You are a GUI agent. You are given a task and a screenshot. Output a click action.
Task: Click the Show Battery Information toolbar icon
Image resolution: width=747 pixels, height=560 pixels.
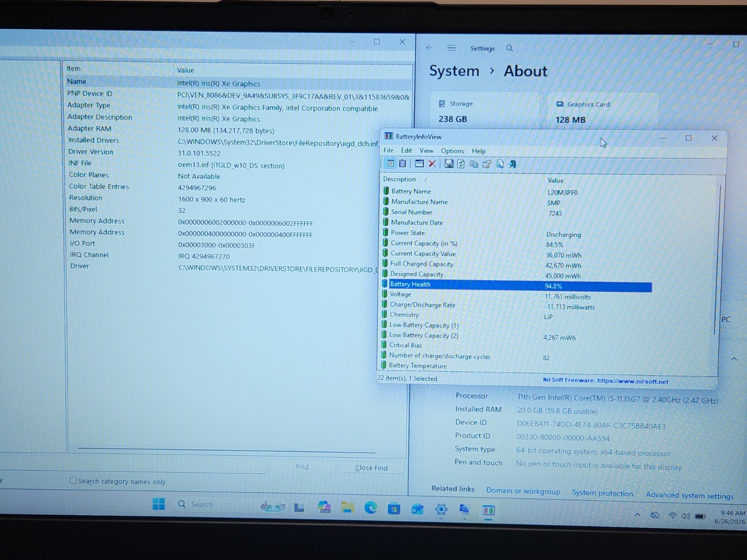pos(390,164)
